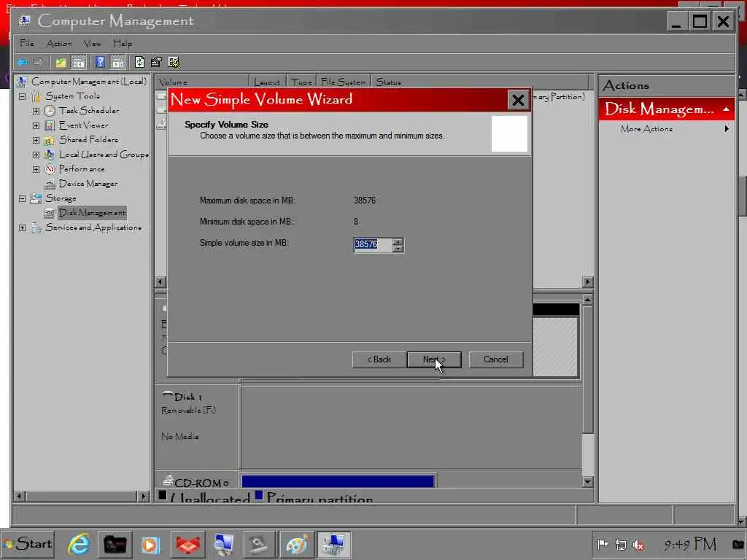Screen dimensions: 747x560
Task: Select Computer Management (Local) root node
Action: [x=89, y=82]
